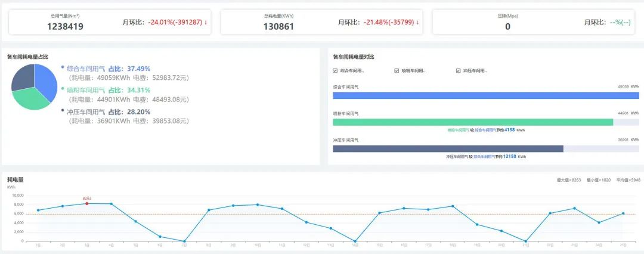644x254 pixels.
Task: Disable the 冲压车间用 checkbox
Action: tap(458, 71)
